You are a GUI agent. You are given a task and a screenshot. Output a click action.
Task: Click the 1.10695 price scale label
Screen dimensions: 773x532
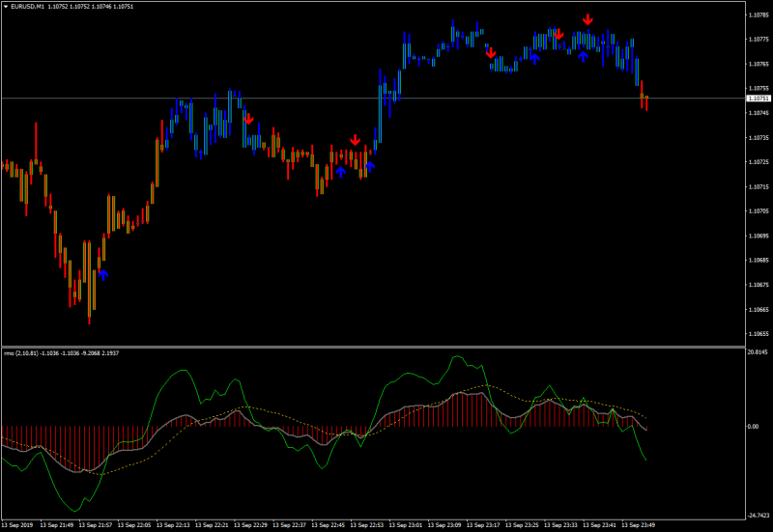click(759, 236)
